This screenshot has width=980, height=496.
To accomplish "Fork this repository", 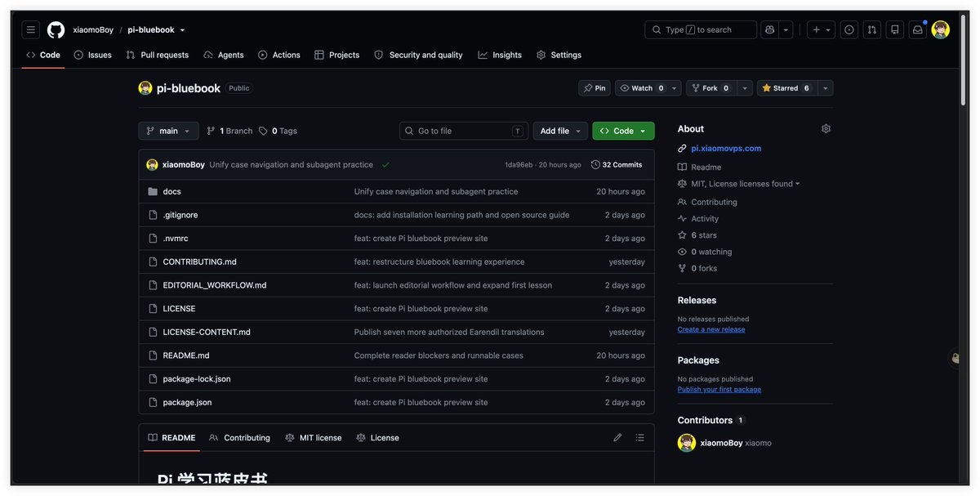I will [711, 88].
